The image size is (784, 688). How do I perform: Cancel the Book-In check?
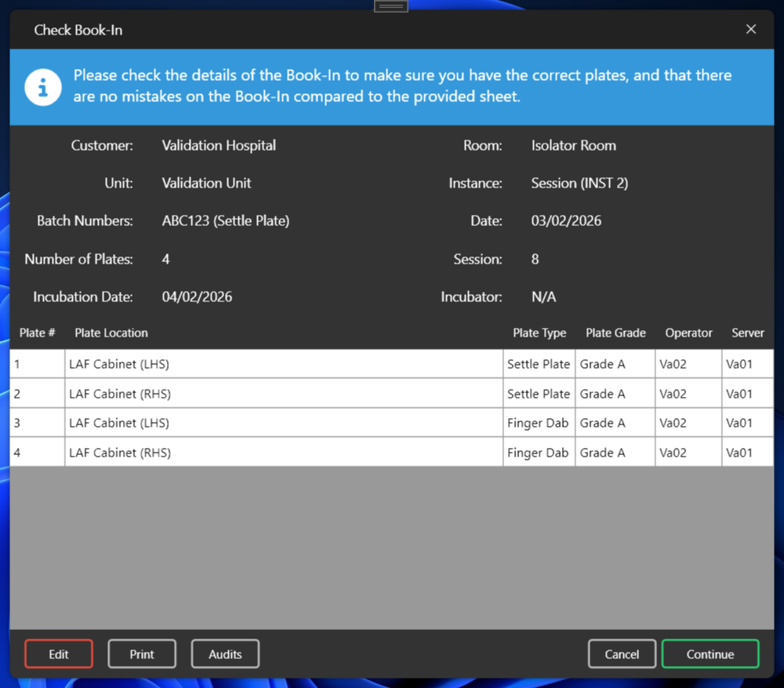point(622,653)
